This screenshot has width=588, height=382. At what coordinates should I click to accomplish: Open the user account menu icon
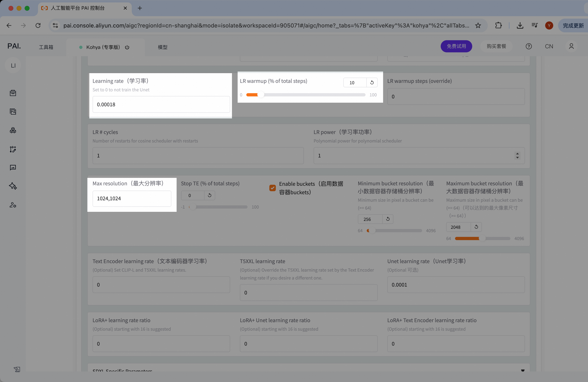pos(571,46)
